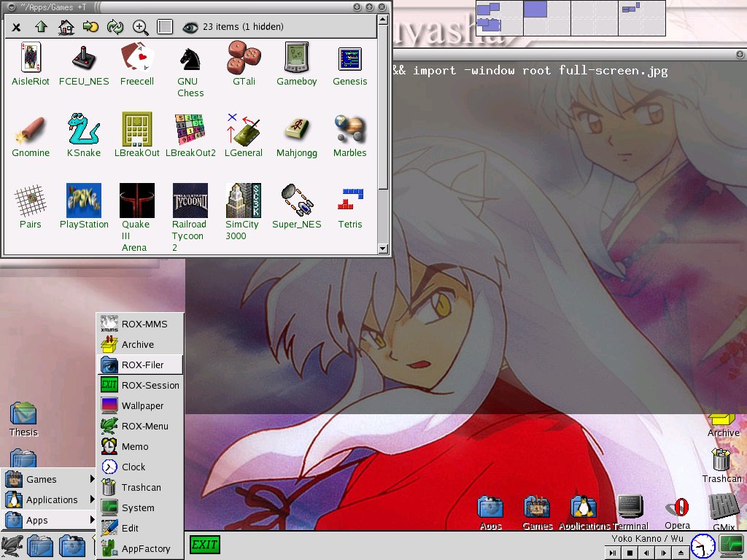The width and height of the screenshot is (747, 560).
Task: Open the Marbles game icon
Action: (349, 136)
